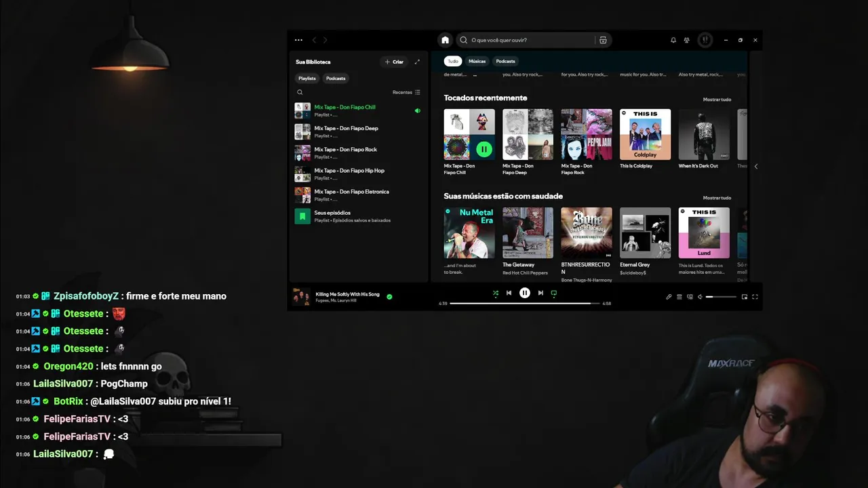Click the now-playing speaker icon in library

tap(417, 110)
